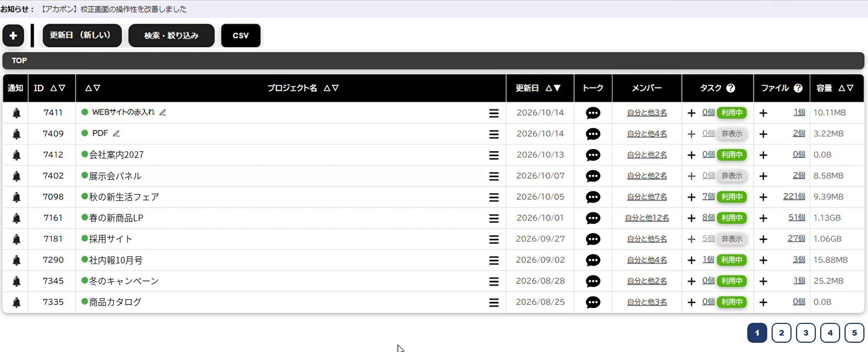
Task: Sort table by プロジェクト名 column
Action: click(x=331, y=88)
